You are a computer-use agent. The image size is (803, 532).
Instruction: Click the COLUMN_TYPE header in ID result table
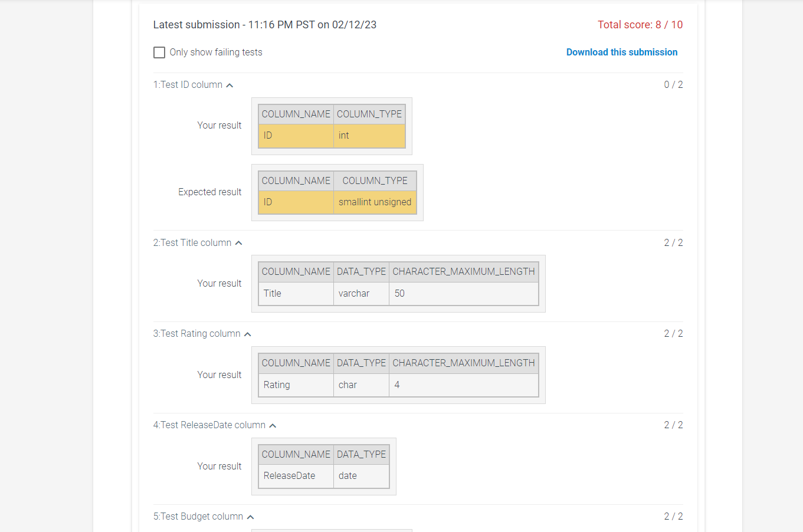[x=369, y=113]
